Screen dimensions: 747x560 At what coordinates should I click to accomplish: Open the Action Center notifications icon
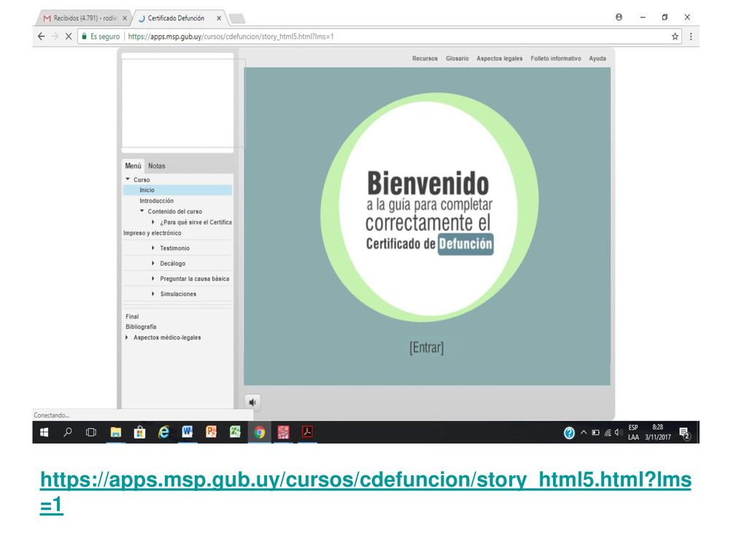click(684, 433)
